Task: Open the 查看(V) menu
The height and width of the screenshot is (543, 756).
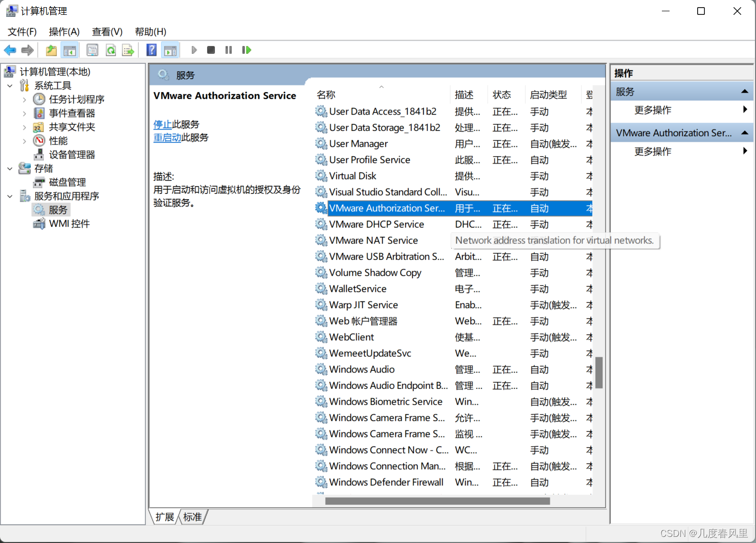Action: (107, 32)
